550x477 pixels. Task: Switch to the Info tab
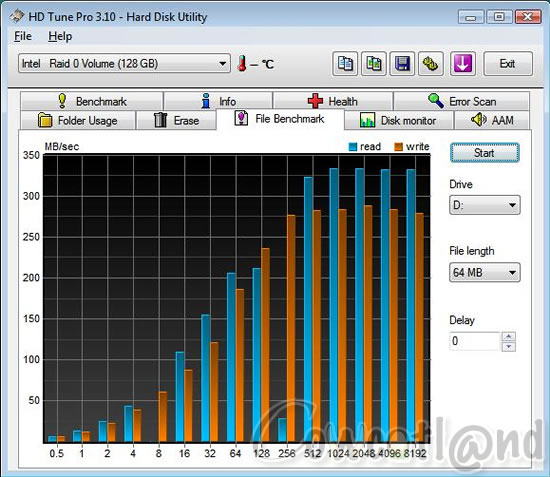(218, 101)
